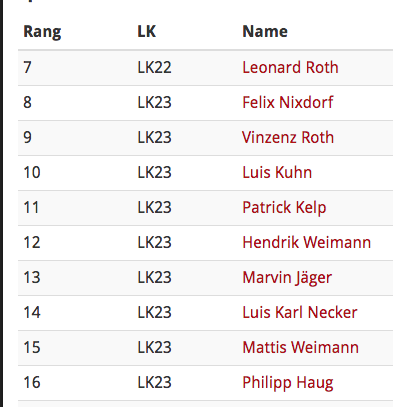Click the LK23 cell for rank 10
This screenshot has height=407, width=393.
click(154, 172)
